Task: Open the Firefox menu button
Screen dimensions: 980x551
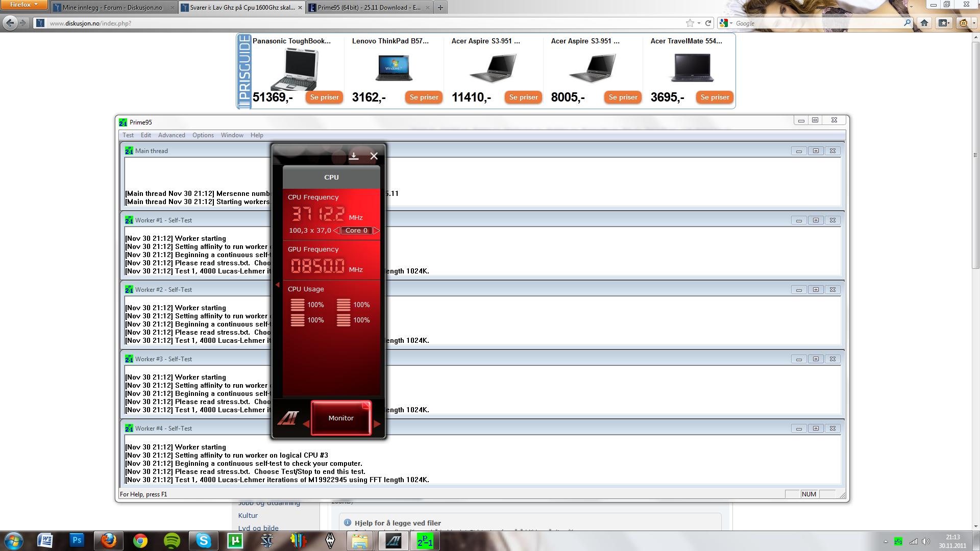Action: click(x=24, y=5)
